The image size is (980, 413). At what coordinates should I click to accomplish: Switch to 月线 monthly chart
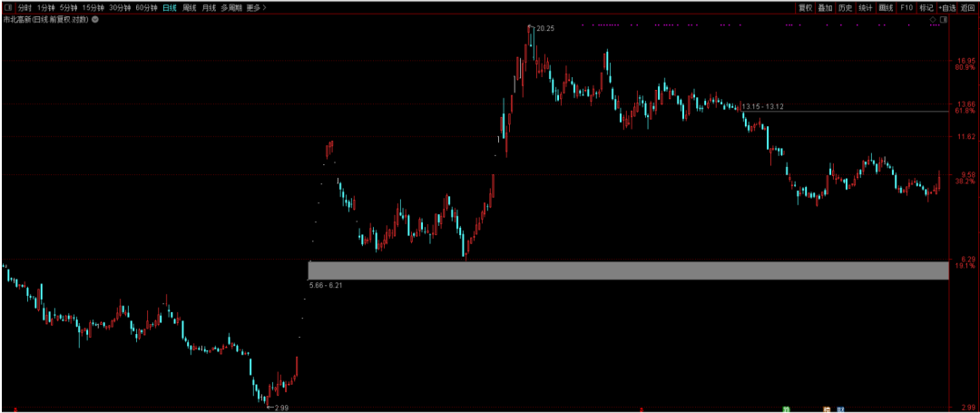coord(209,8)
